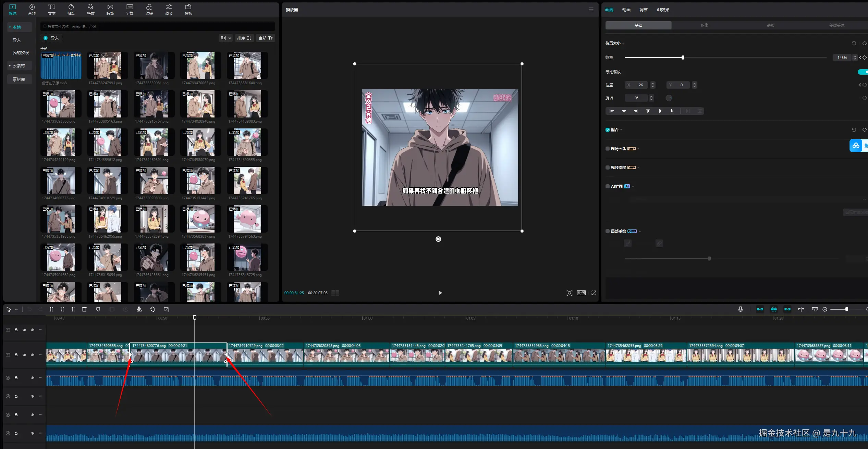The image size is (868, 449).
Task: Toggle eye visibility on the main video track
Action: (24, 355)
